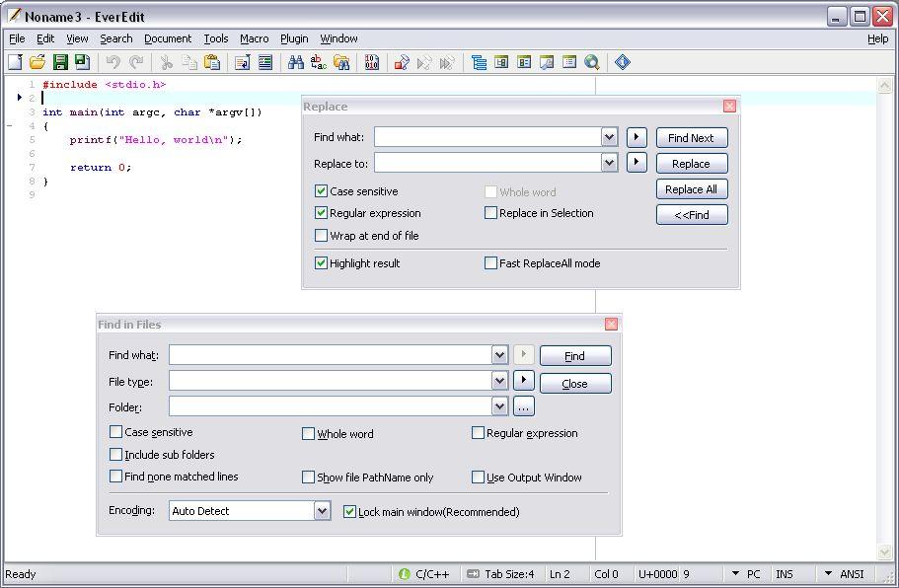Copy selection using toolbar icon
The height and width of the screenshot is (588, 899).
(x=189, y=62)
